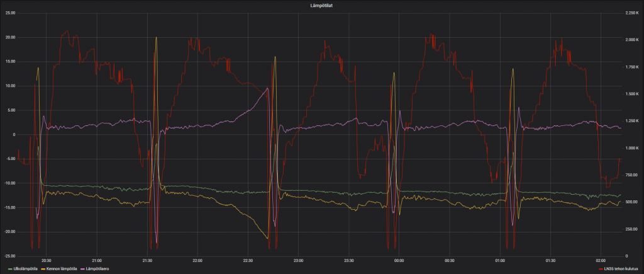The height and width of the screenshot is (274, 644).
Task: Click the 22:00 time axis label
Action: click(197, 260)
